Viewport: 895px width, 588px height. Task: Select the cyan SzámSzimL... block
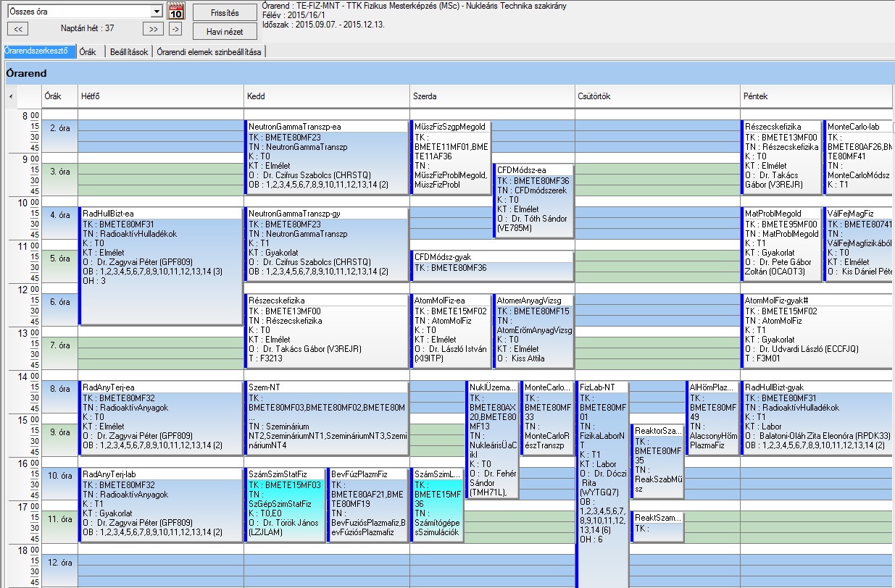(437, 505)
